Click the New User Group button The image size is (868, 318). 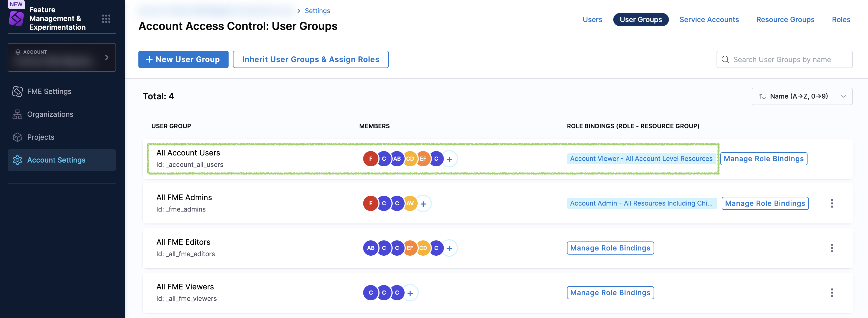[x=183, y=59]
